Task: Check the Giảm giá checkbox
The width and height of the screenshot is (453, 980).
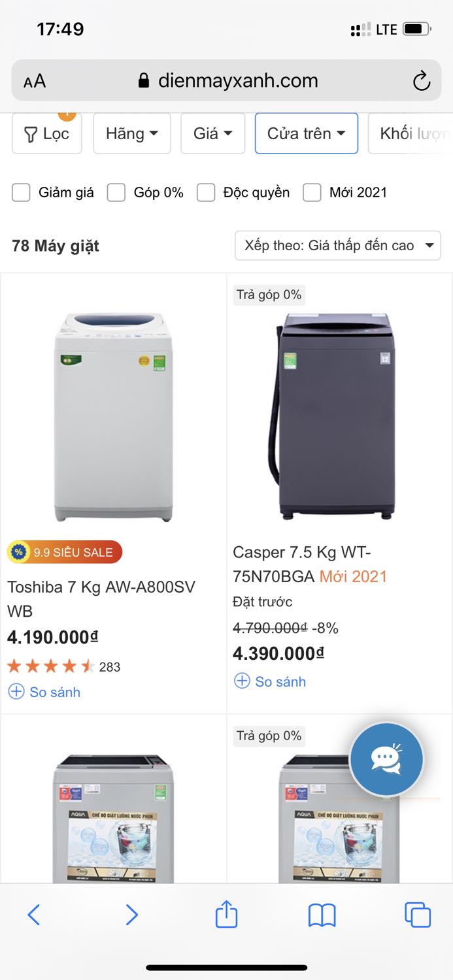Action: coord(22,193)
